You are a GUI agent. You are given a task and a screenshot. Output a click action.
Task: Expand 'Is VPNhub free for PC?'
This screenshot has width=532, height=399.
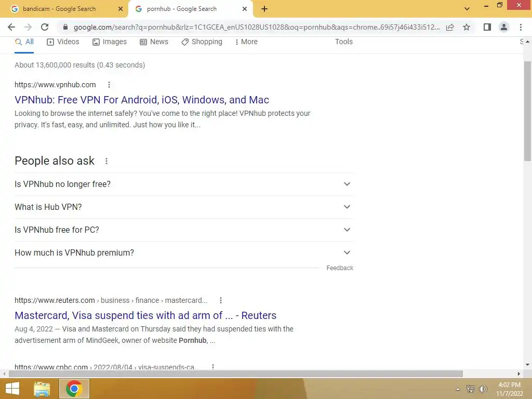pos(184,230)
